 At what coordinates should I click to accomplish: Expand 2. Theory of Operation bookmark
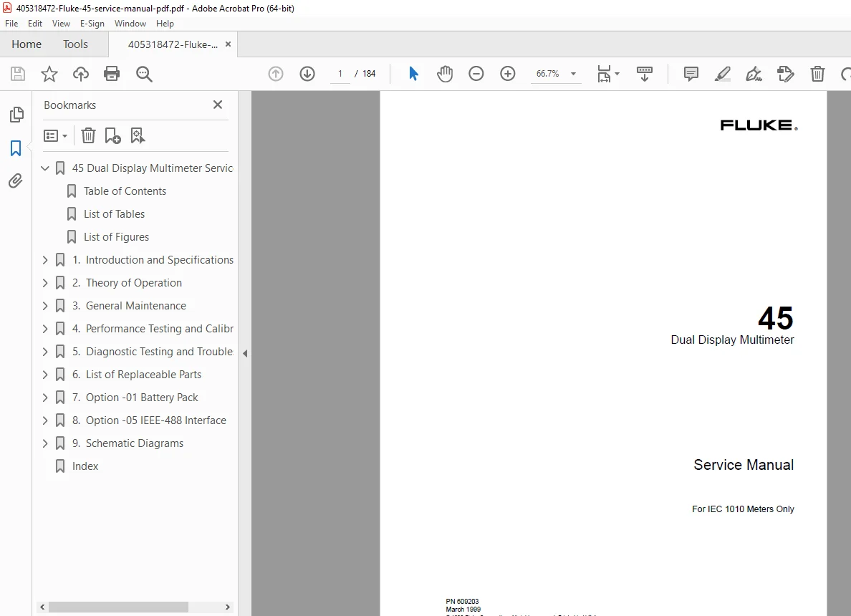point(45,283)
